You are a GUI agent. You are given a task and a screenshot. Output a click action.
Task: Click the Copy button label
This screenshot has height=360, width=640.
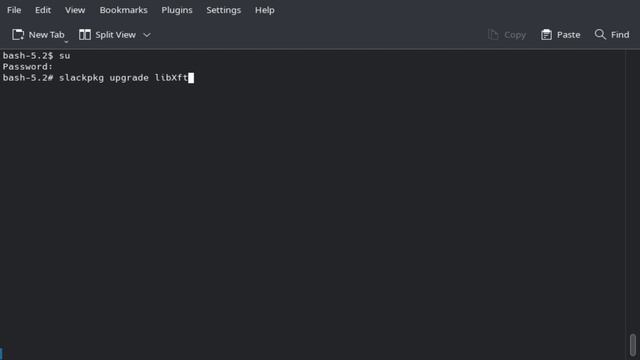(515, 35)
